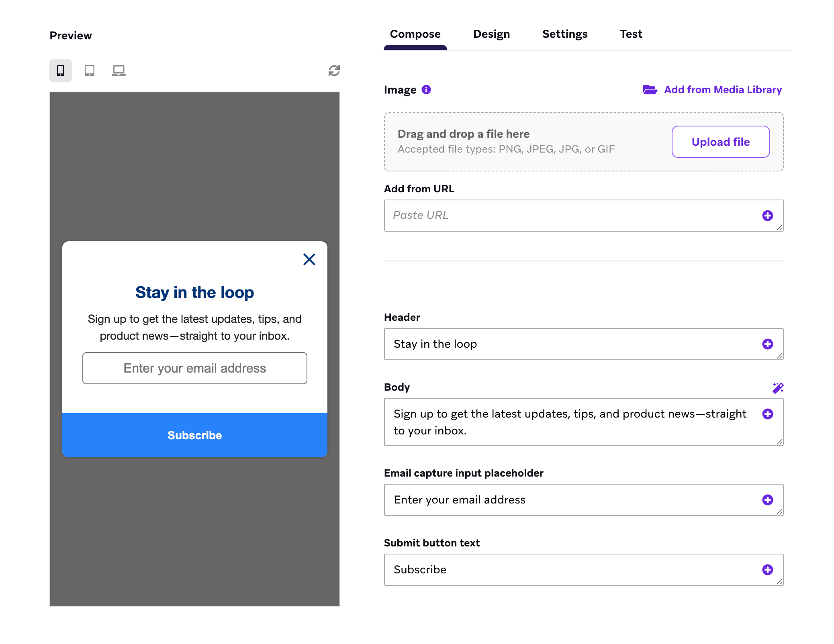Select the mobile preview device icon
This screenshot has width=834, height=644.
(60, 70)
